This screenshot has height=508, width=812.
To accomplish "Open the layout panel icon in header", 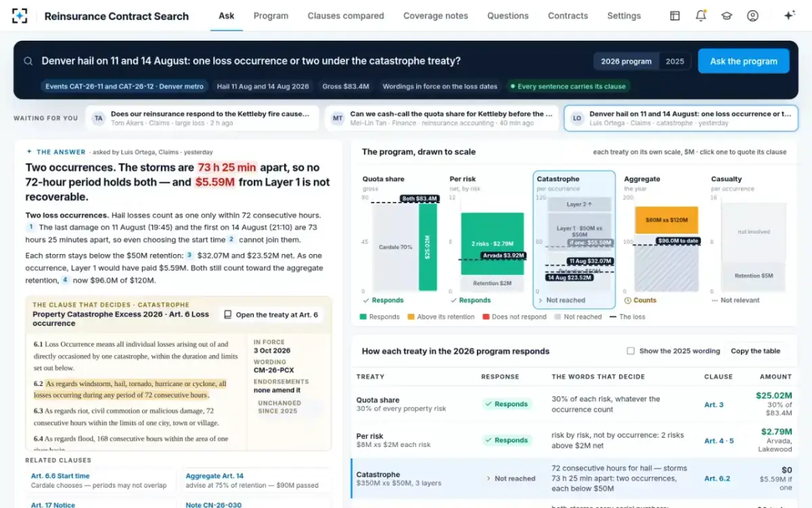I will (x=675, y=16).
